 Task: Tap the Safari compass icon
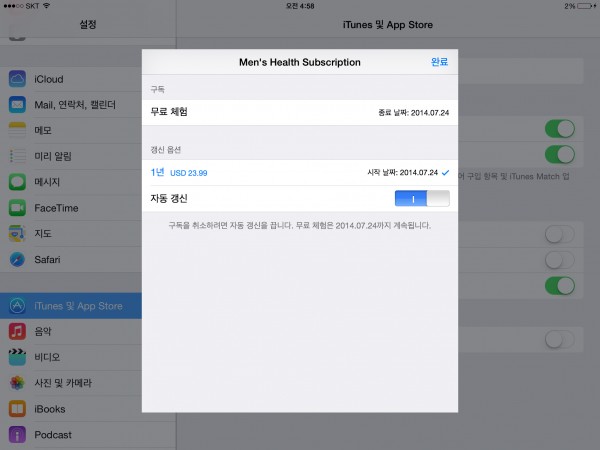(x=17, y=259)
